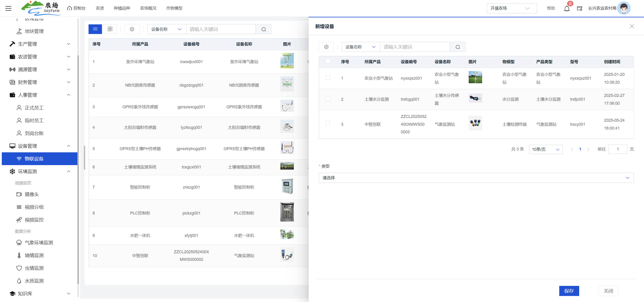Screen dimensions: 644x302
Task: Click search icon in new device panel
Action: [458, 47]
